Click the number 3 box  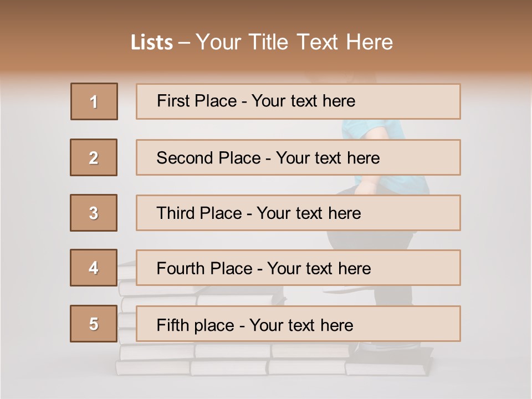tap(94, 213)
